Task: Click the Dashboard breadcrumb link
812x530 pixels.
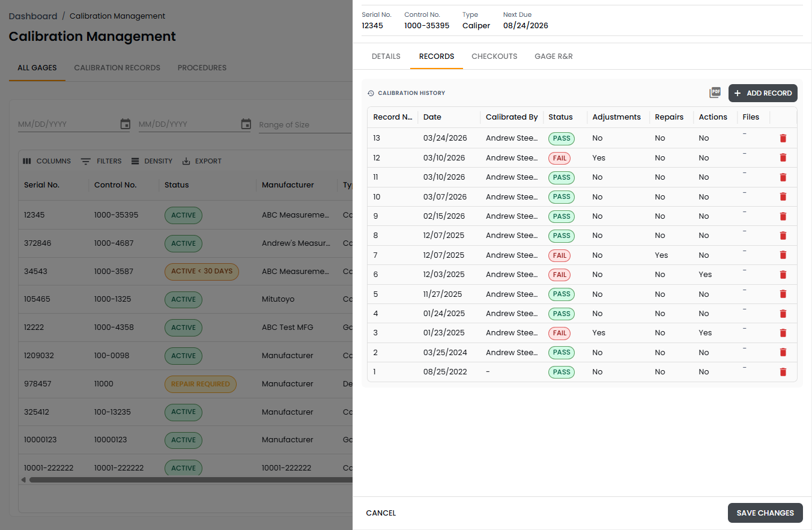Action: pos(33,16)
